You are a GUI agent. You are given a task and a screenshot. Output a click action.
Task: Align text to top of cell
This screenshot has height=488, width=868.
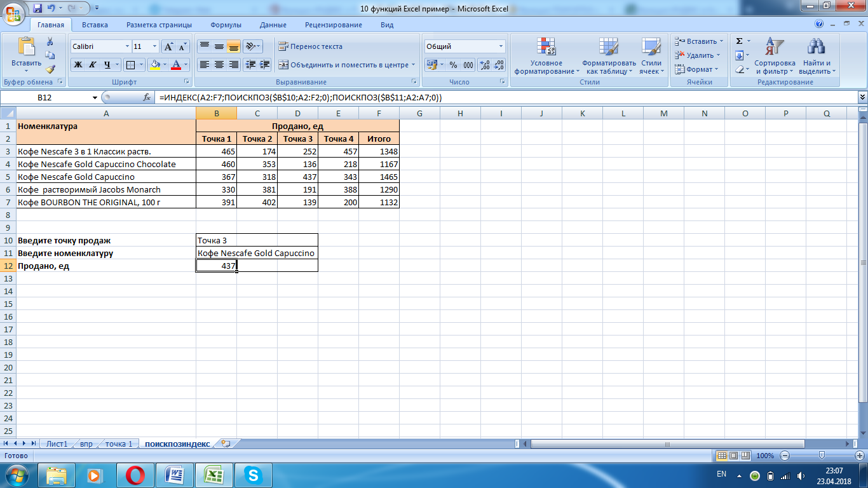pos(204,46)
